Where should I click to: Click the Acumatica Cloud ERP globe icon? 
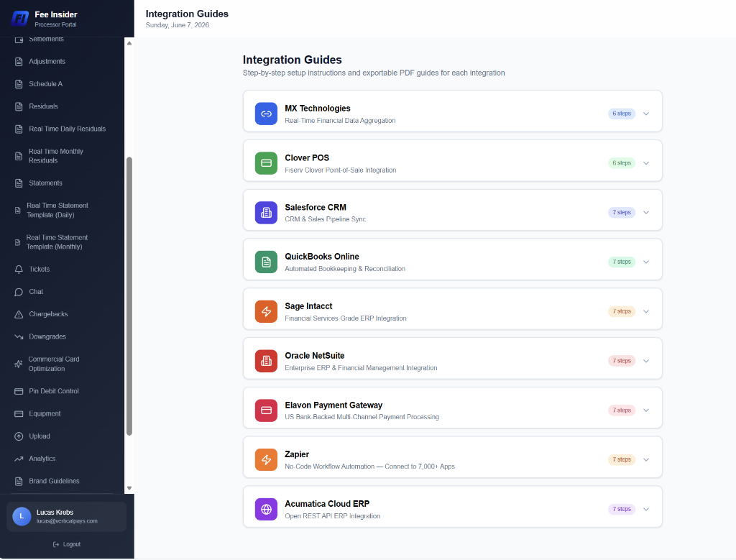(266, 509)
